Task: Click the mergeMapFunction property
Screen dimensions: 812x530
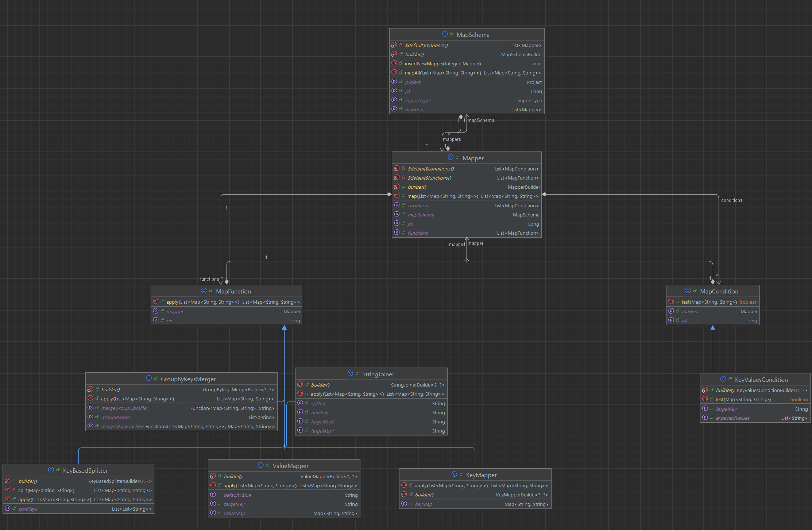Action: 122,426
